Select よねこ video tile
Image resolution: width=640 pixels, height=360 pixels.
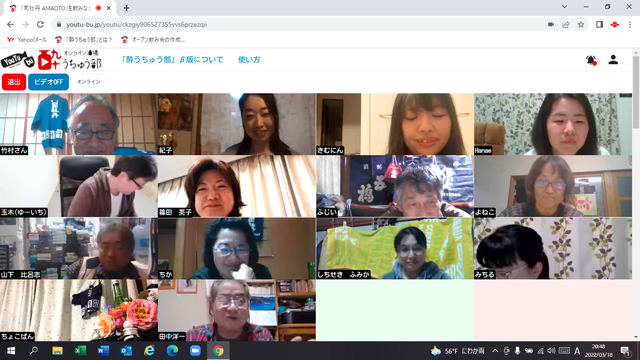pos(553,186)
